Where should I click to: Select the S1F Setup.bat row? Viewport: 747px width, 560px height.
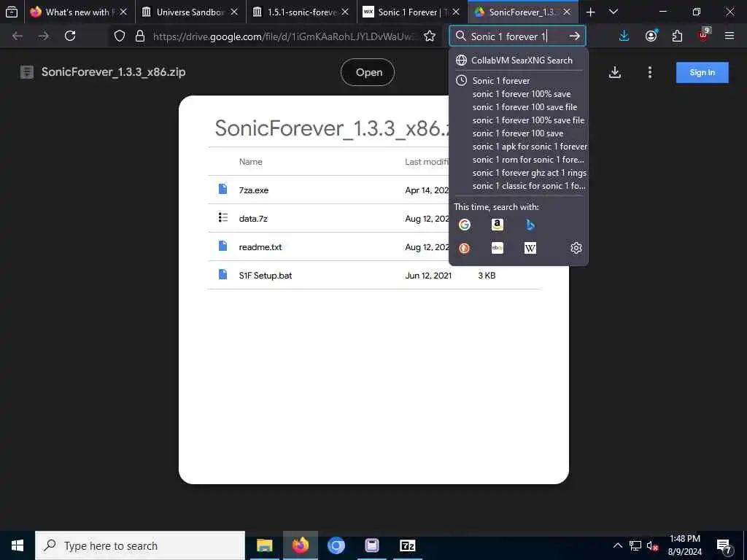(x=374, y=275)
